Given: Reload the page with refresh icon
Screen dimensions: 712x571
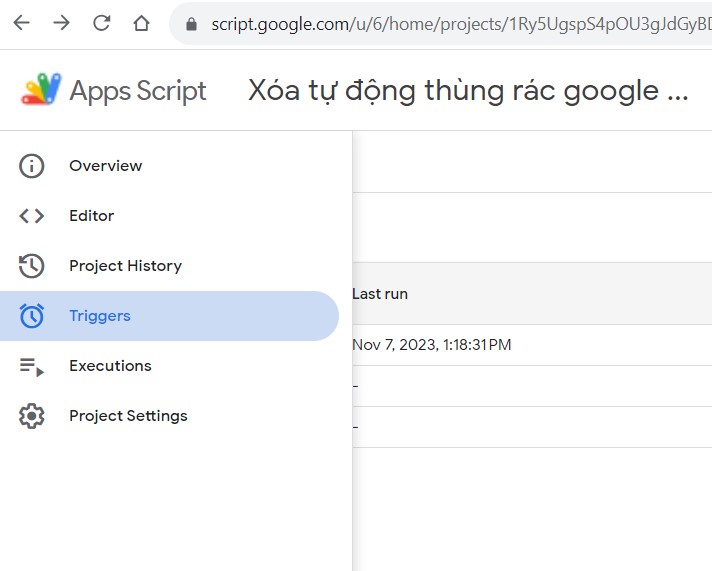Looking at the screenshot, I should [101, 23].
